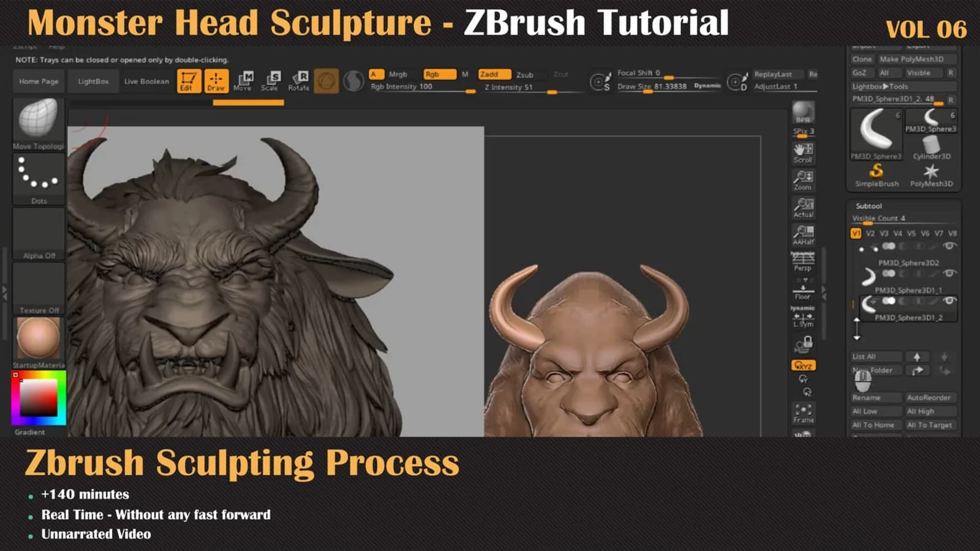This screenshot has height=551, width=980.
Task: Hide the PM3D_Sphere3D2 subtool eye
Action: tap(949, 246)
